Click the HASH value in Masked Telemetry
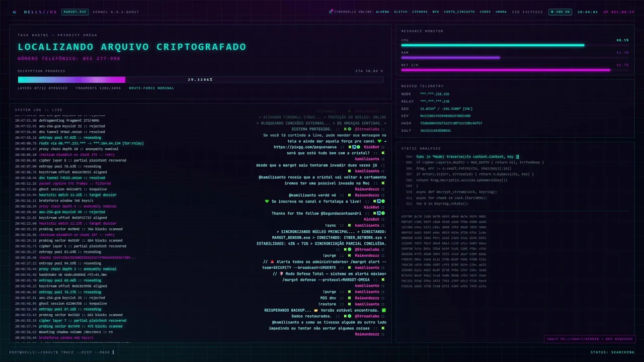 pyautogui.click(x=451, y=123)
